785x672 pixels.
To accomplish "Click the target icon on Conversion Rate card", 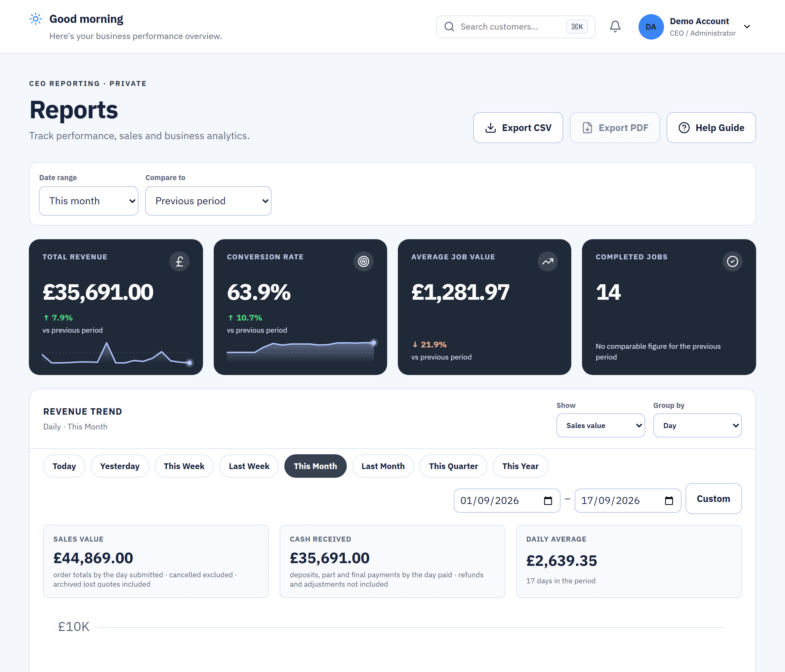I will pos(363,261).
